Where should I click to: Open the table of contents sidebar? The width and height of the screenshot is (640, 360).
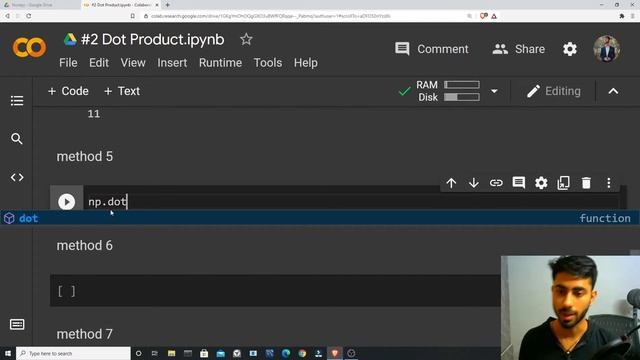pyautogui.click(x=17, y=100)
